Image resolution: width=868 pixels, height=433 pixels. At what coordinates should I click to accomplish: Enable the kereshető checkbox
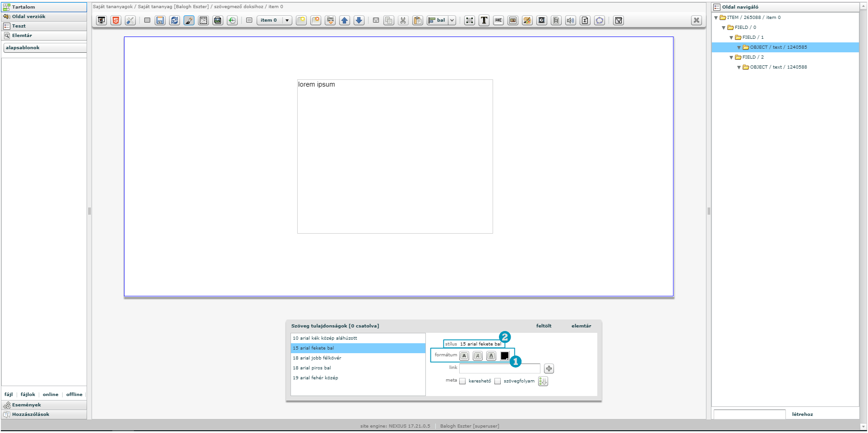(x=462, y=381)
